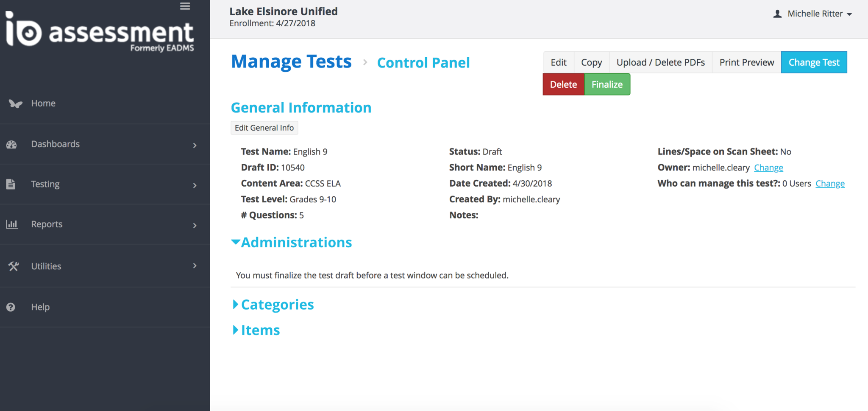Click Change link next to Owner
The width and height of the screenshot is (868, 411).
click(x=768, y=168)
